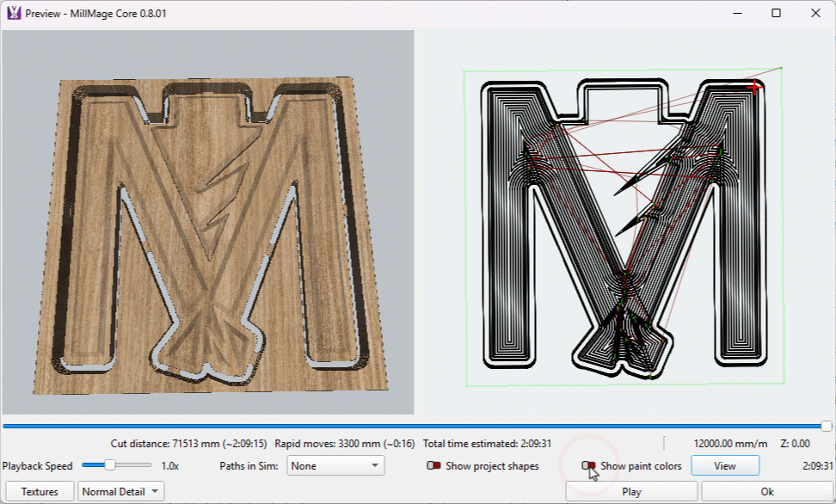Click the 3D wood carving preview
The height and width of the screenshot is (504, 836).
click(x=208, y=224)
